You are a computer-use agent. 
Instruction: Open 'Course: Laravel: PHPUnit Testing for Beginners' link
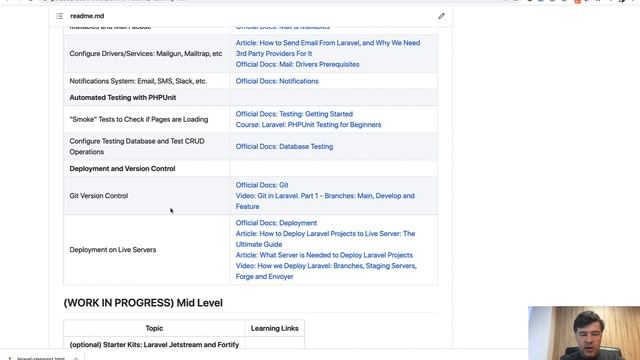tap(309, 125)
